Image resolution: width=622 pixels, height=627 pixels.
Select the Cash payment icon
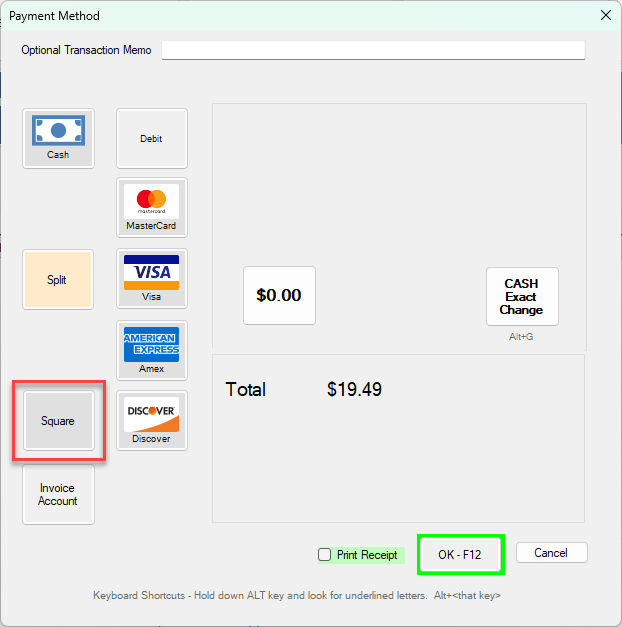58,138
